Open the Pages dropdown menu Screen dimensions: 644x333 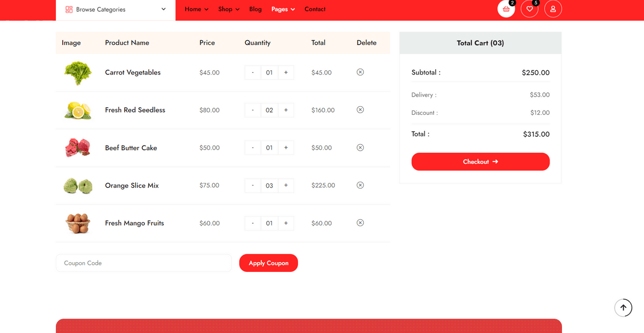(283, 9)
